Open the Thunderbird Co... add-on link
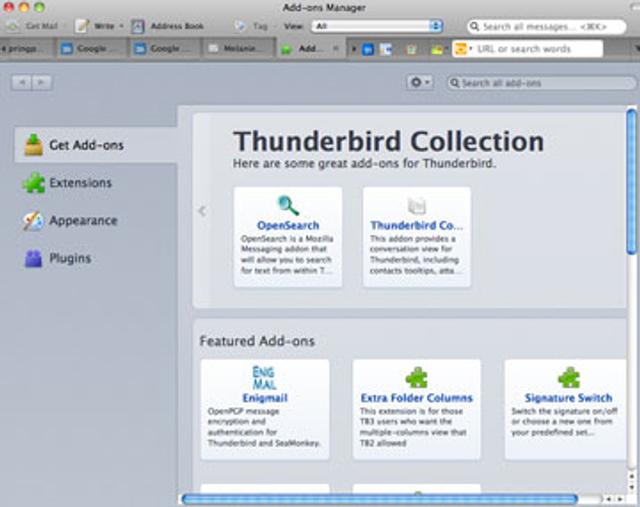 pyautogui.click(x=417, y=225)
